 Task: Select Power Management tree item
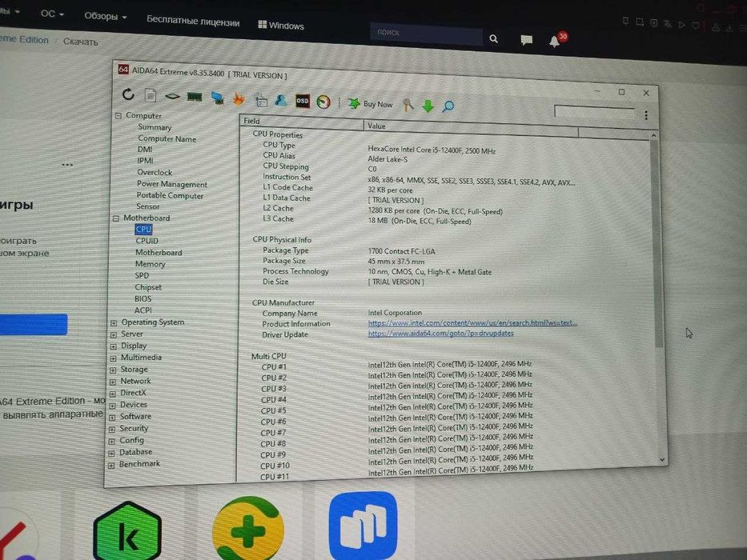pos(171,184)
